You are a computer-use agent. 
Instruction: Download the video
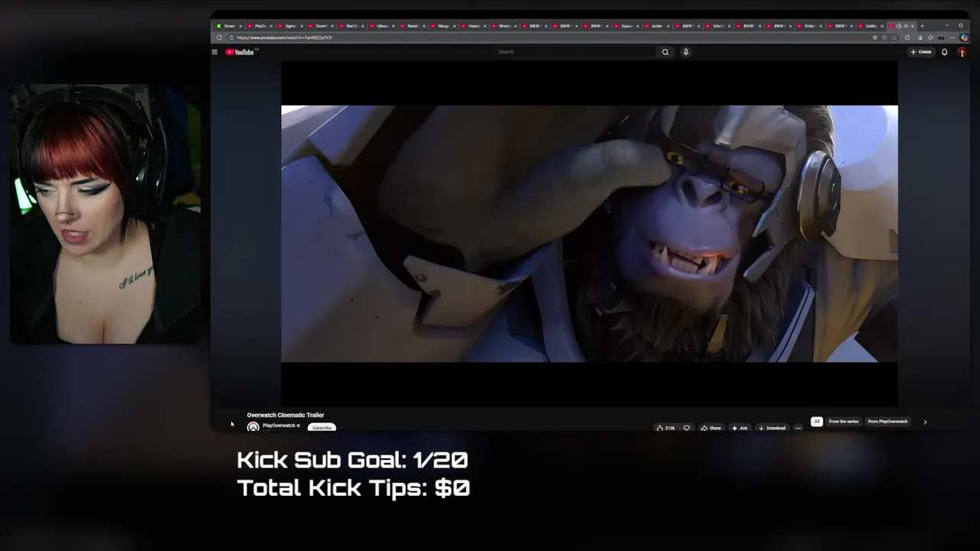[772, 428]
